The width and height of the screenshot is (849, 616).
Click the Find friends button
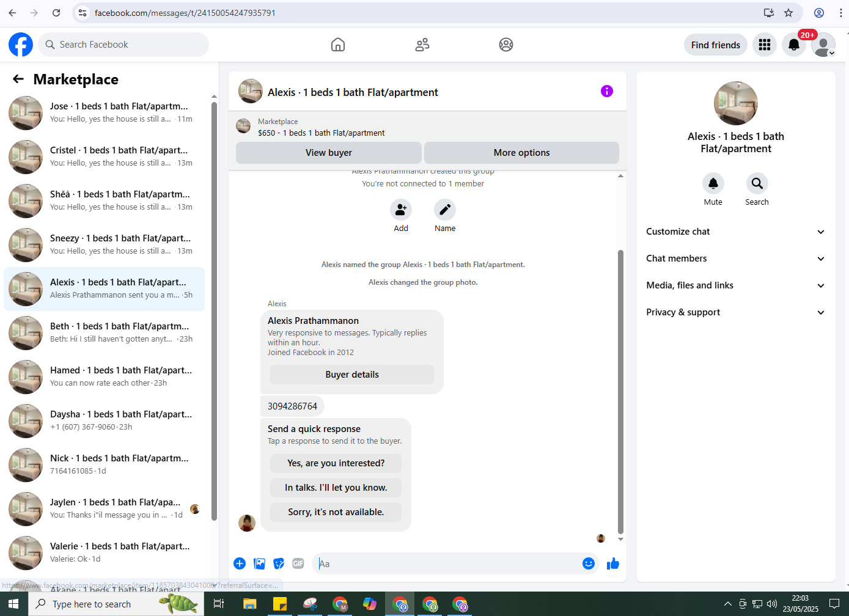[x=716, y=45]
